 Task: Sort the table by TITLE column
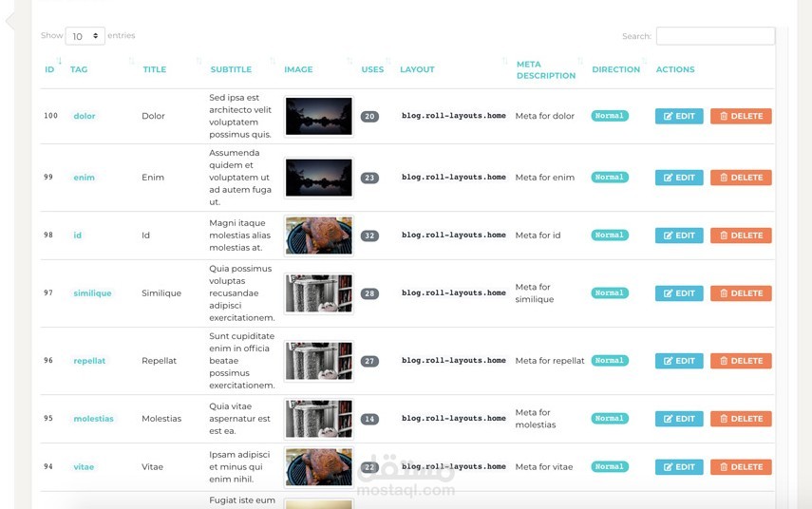tap(154, 69)
